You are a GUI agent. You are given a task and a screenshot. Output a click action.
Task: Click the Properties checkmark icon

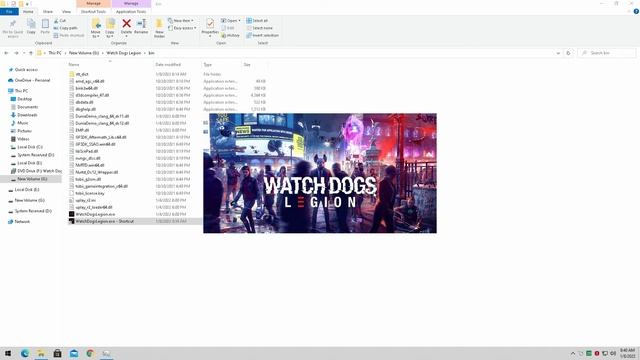click(x=210, y=24)
